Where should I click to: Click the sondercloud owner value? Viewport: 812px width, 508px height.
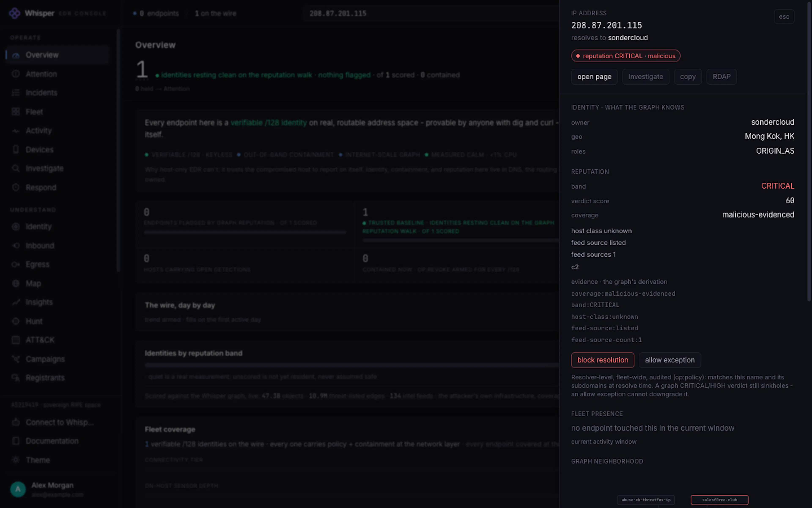coord(772,122)
